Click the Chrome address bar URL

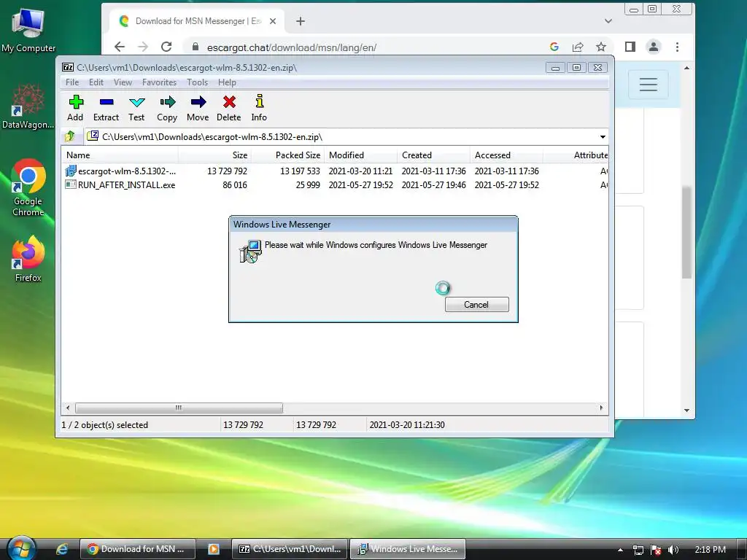tap(292, 47)
